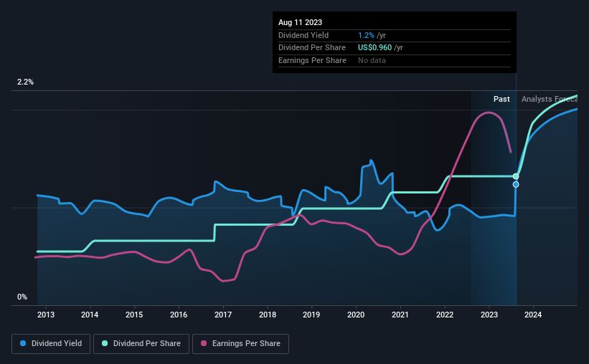589x364 pixels.
Task: Click the Aug 11 2023 tooltip date header
Action: point(300,22)
